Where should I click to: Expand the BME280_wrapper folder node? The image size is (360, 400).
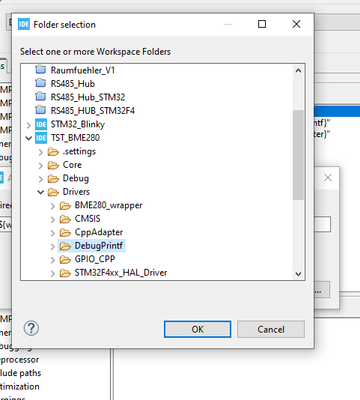(53, 206)
